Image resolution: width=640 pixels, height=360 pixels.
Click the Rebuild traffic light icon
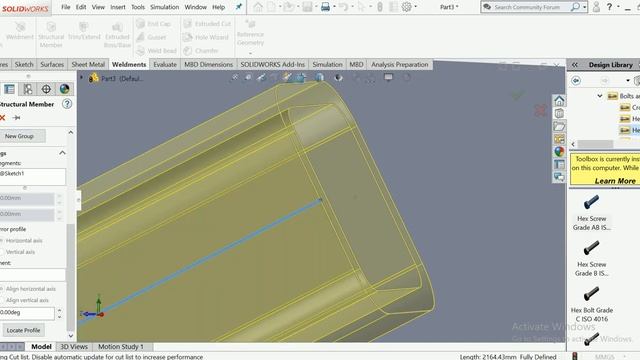[380, 7]
